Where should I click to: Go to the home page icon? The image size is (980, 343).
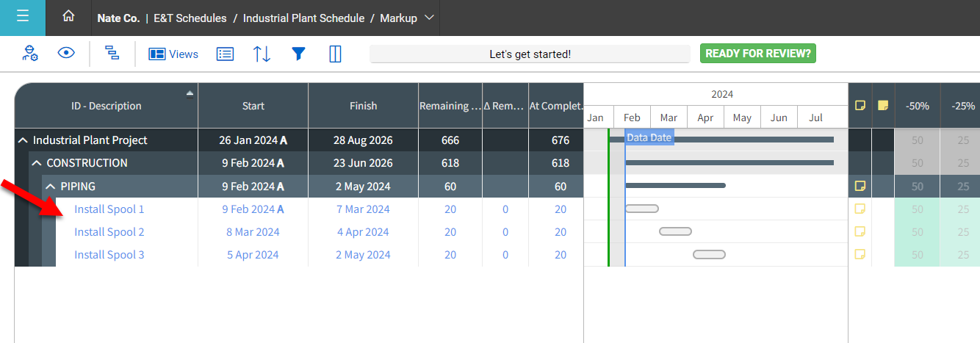click(x=68, y=17)
